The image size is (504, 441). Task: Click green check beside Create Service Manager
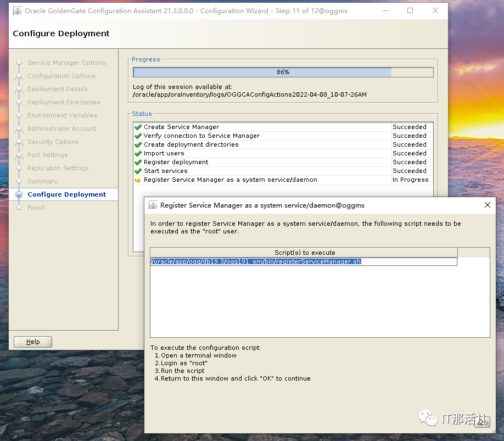coord(138,127)
